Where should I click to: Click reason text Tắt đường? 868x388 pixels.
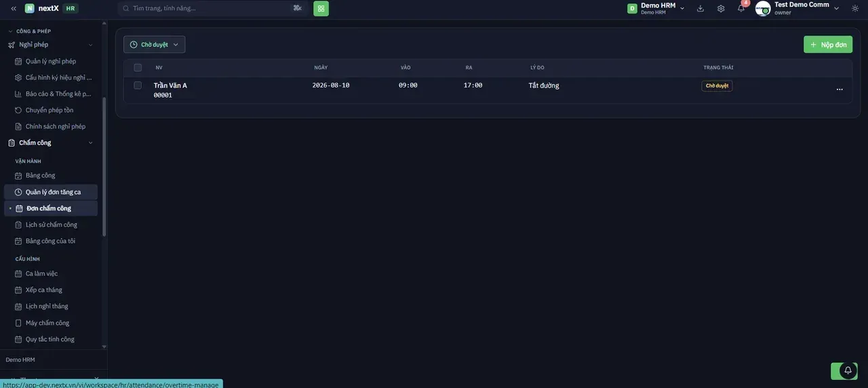[544, 85]
